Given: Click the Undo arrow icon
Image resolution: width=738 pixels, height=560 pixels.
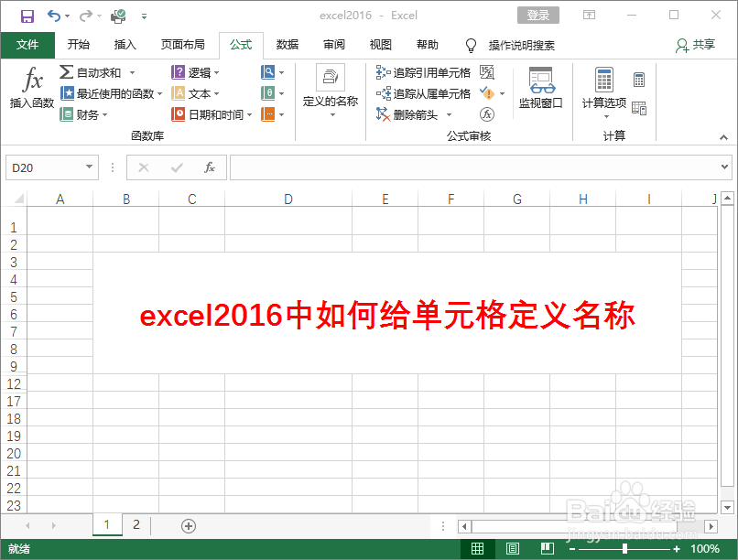Looking at the screenshot, I should tap(54, 16).
